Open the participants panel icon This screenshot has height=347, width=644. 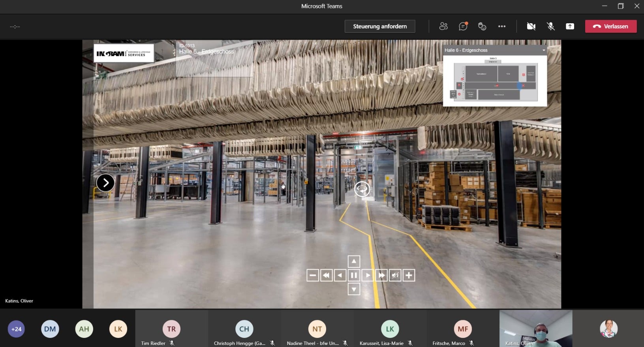point(443,26)
